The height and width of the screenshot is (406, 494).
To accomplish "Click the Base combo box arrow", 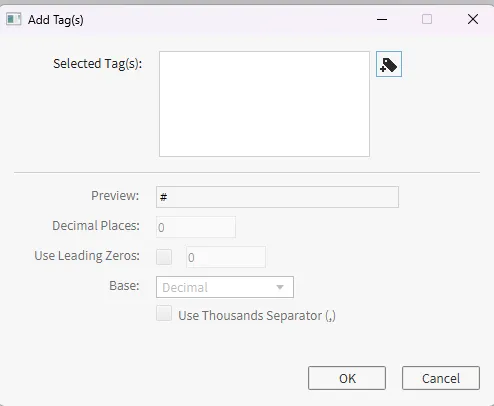I will click(280, 287).
